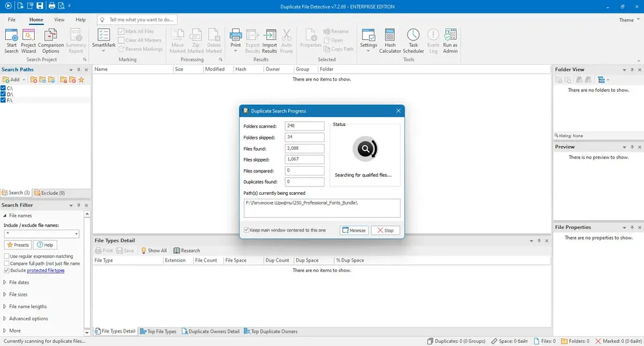
Task: Open the protected file types link
Action: (46, 271)
